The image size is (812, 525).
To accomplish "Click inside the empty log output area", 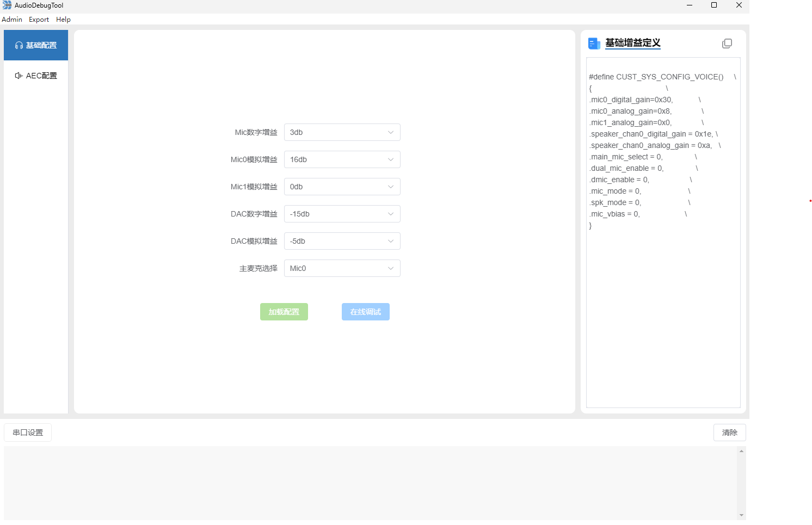I will pos(370,483).
